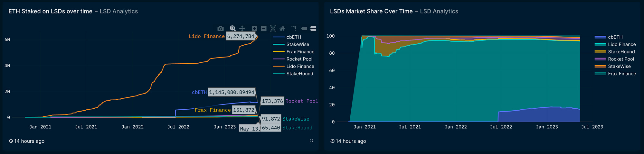The width and height of the screenshot is (644, 154).
Task: Click '2M' y-axis label on ETH Staked chart
Action: click(x=7, y=92)
